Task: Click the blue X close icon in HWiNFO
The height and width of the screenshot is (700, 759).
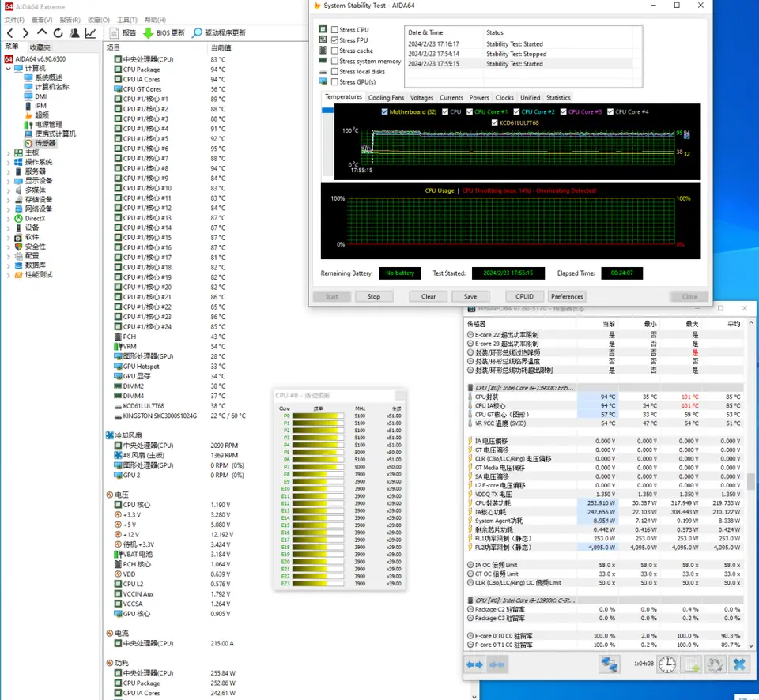Action: (x=739, y=664)
